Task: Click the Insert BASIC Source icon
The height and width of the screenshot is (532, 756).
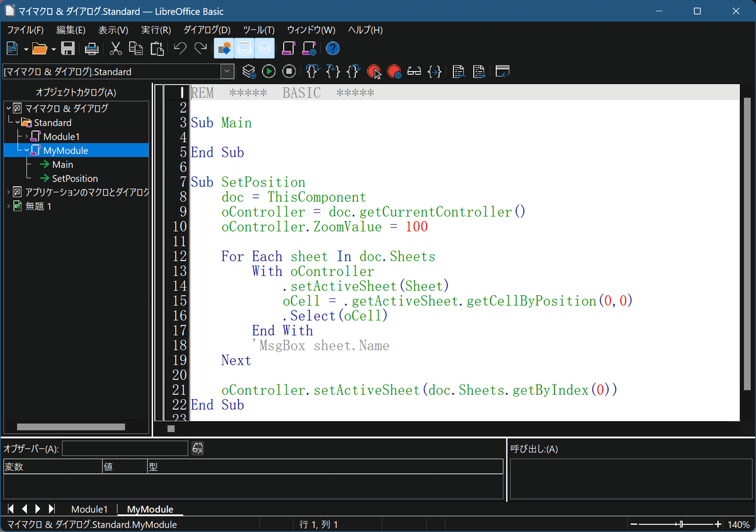Action: tap(459, 72)
